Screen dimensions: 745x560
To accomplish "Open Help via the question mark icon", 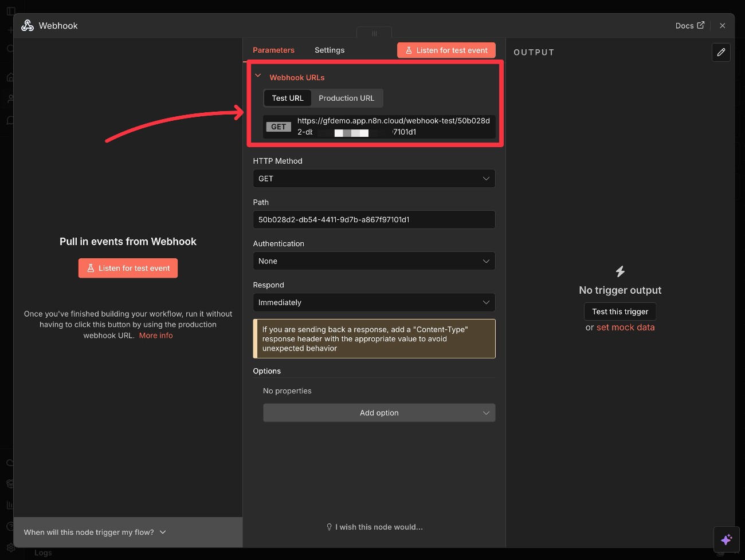I will click(x=9, y=526).
